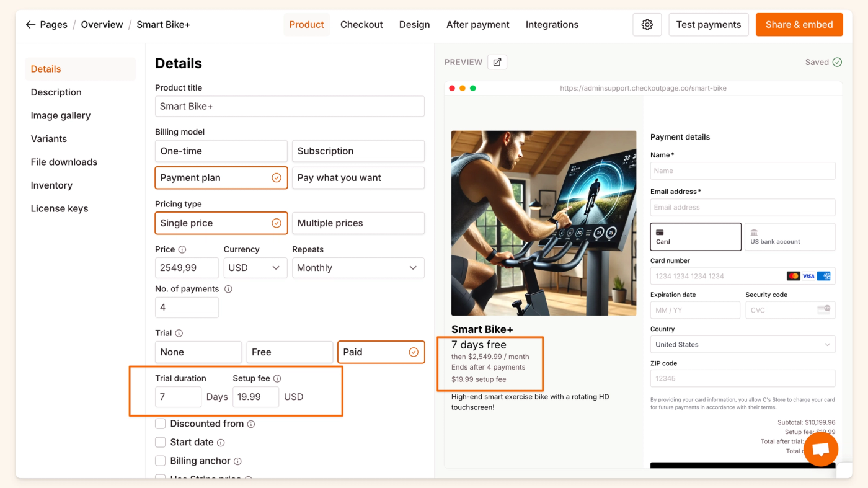Open the preview in a new tab
The image size is (868, 488).
(x=497, y=62)
